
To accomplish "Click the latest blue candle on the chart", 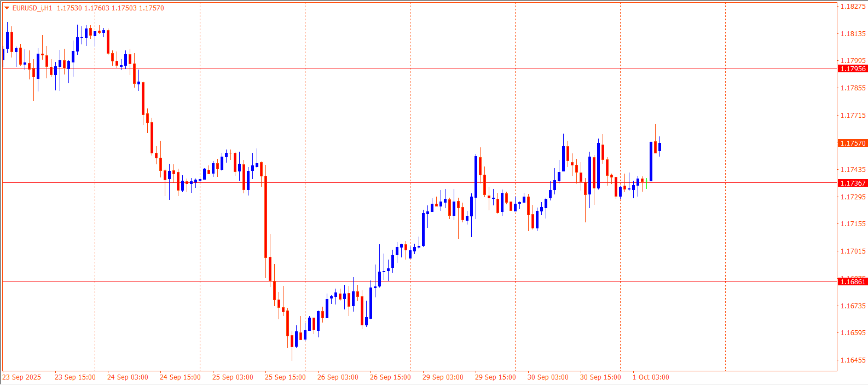I will tap(660, 147).
